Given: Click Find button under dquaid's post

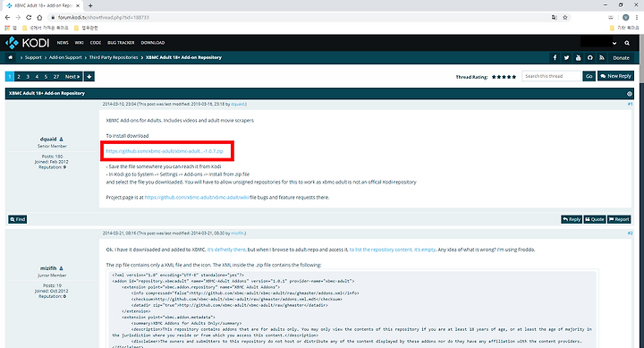Looking at the screenshot, I should [x=17, y=219].
